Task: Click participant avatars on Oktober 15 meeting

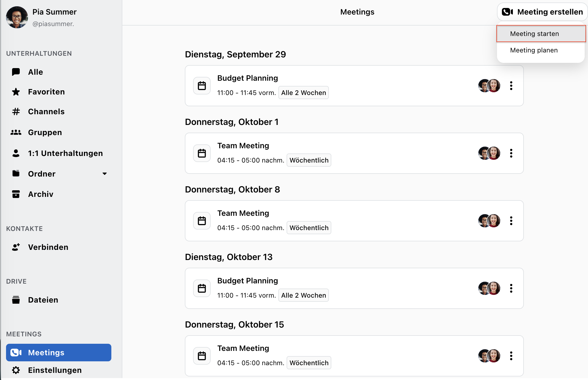Action: (x=489, y=356)
